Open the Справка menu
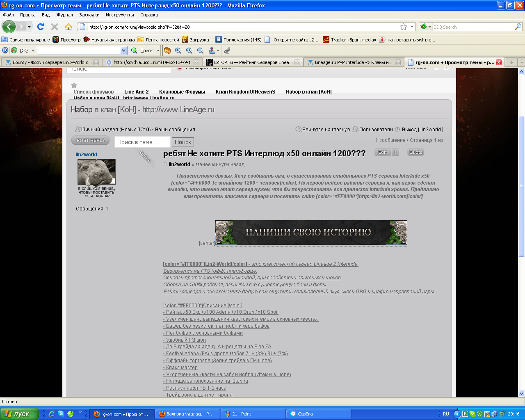The height and width of the screenshot is (420, 525). pos(149,15)
